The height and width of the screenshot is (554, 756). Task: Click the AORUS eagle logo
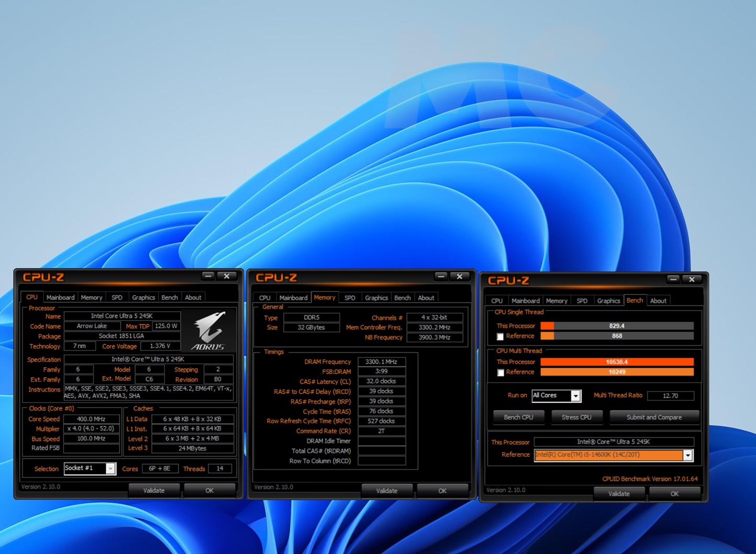(x=208, y=330)
